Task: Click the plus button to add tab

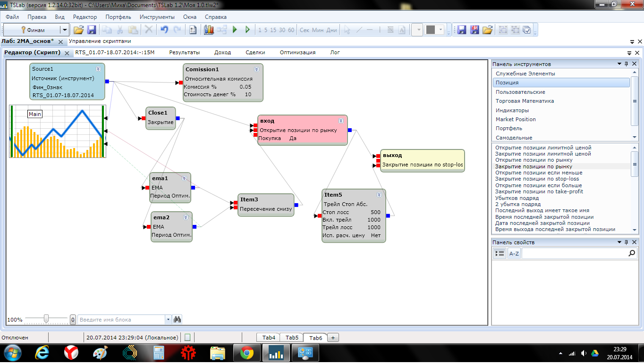Action: [x=332, y=338]
